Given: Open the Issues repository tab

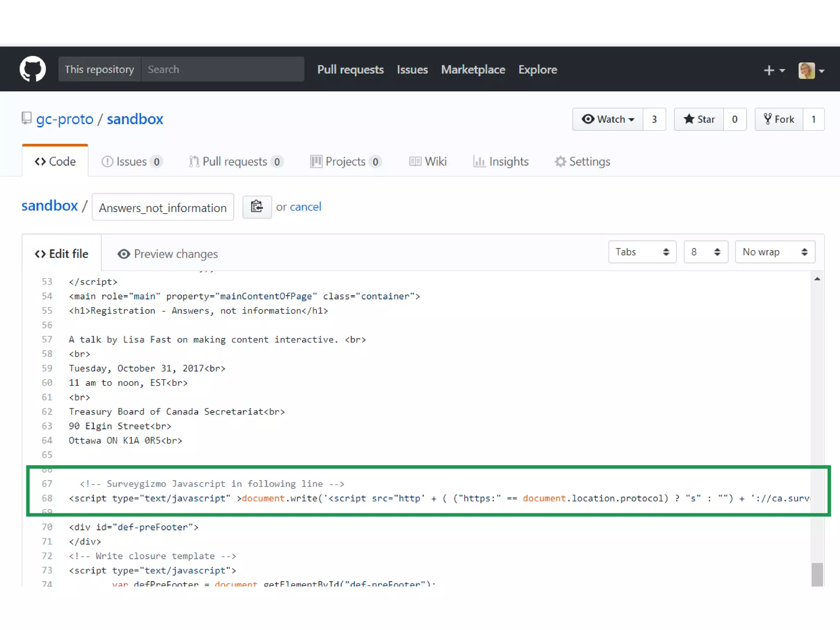Looking at the screenshot, I should [132, 162].
